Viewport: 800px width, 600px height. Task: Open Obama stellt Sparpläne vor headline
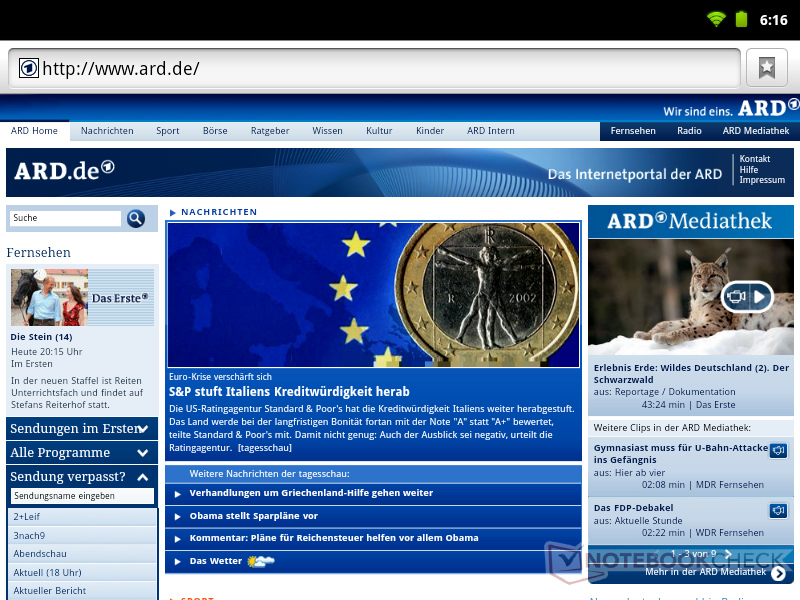pos(253,516)
